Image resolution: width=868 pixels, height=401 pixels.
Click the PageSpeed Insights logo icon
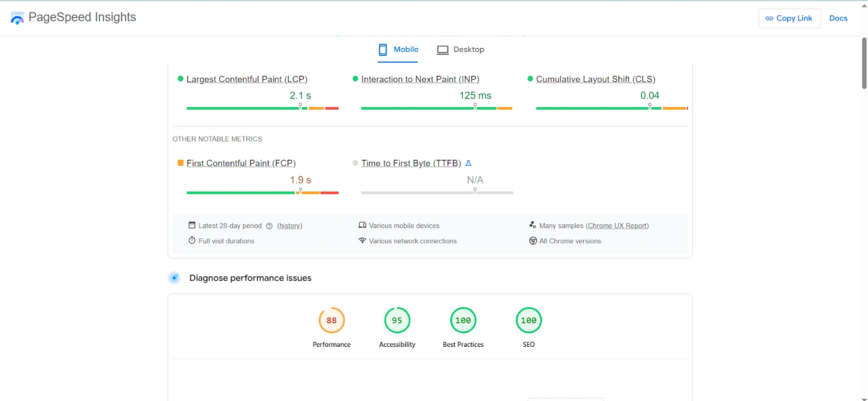[17, 18]
